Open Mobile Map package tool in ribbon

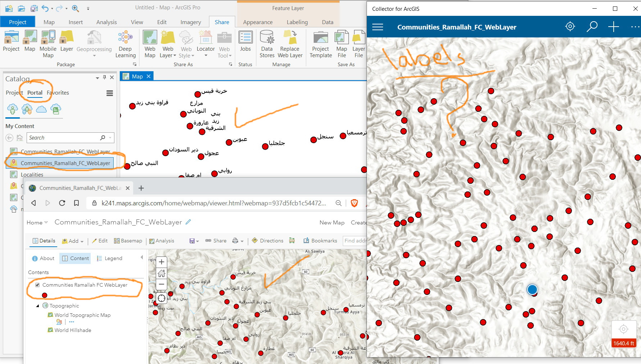tap(48, 44)
